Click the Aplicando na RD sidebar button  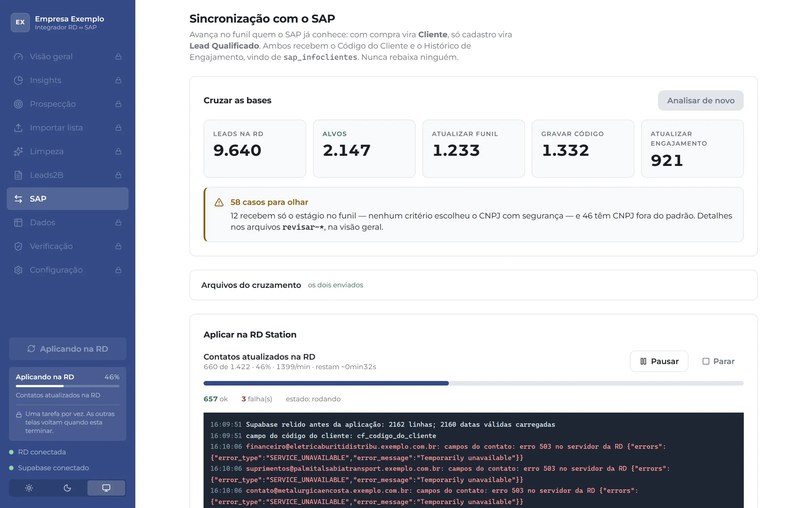[68, 349]
